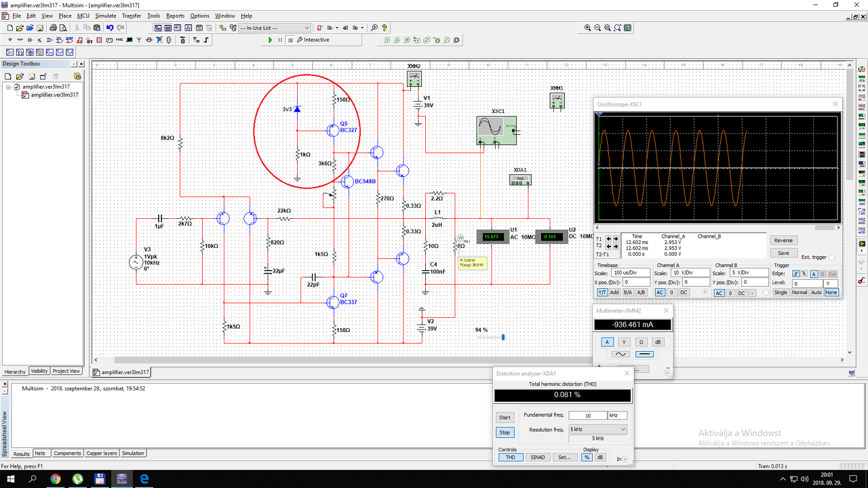Switch to the Visibility tab
Viewport: 868px width, 488px height.
coord(39,371)
